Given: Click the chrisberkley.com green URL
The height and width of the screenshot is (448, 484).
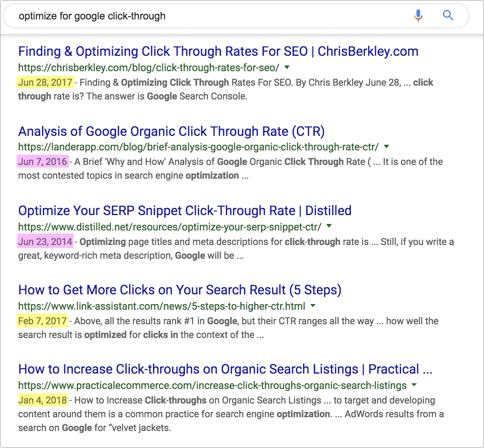Looking at the screenshot, I should click(x=149, y=67).
